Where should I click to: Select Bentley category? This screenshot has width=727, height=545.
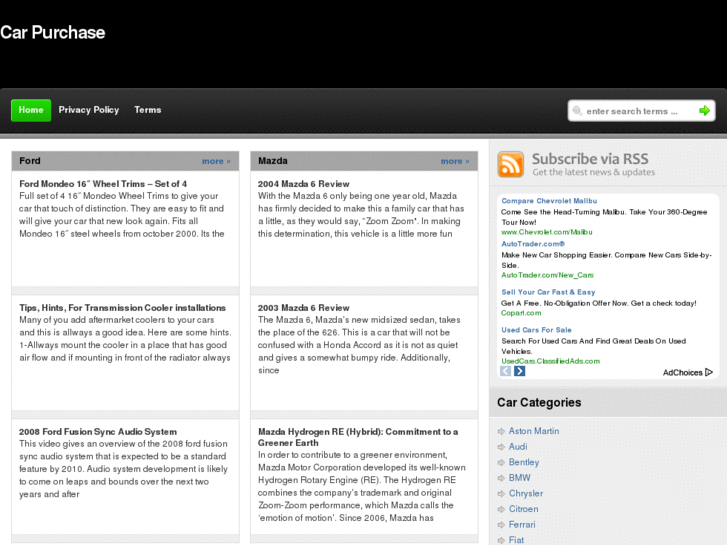click(524, 462)
